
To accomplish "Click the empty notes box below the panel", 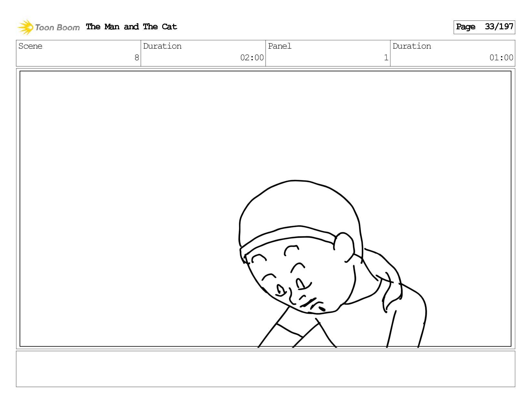I will click(265, 369).
